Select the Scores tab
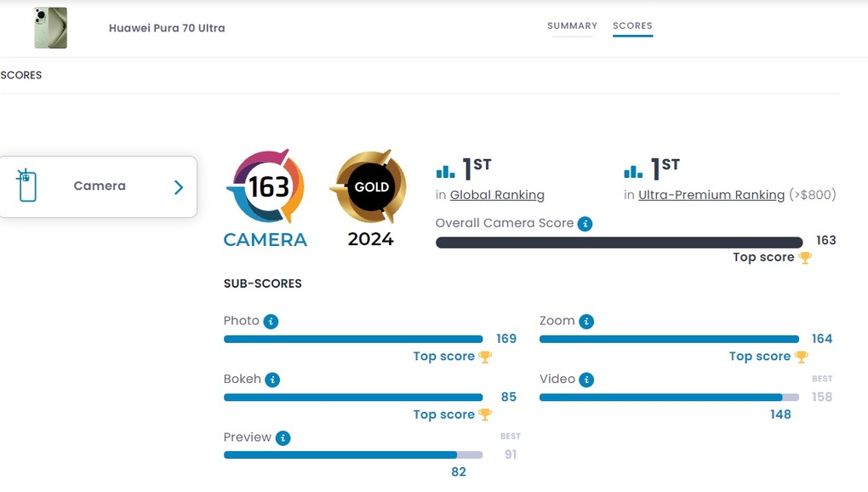This screenshot has height=492, width=868. pos(633,26)
